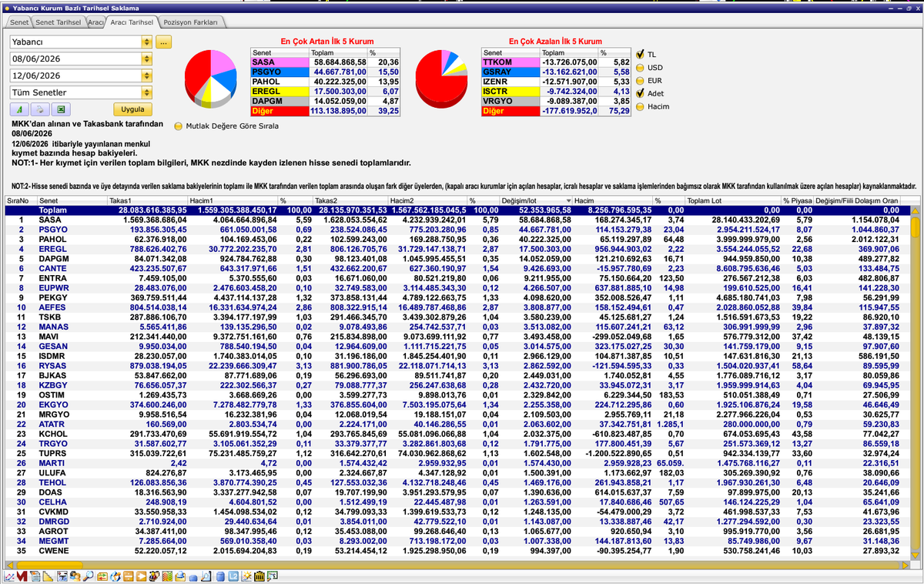Select the USD currency option

pos(640,68)
